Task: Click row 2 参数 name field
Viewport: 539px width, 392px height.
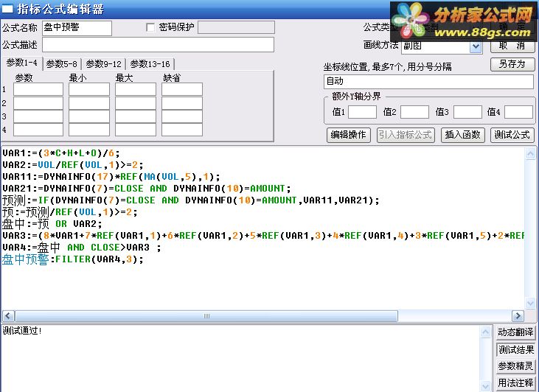Action: click(x=38, y=103)
